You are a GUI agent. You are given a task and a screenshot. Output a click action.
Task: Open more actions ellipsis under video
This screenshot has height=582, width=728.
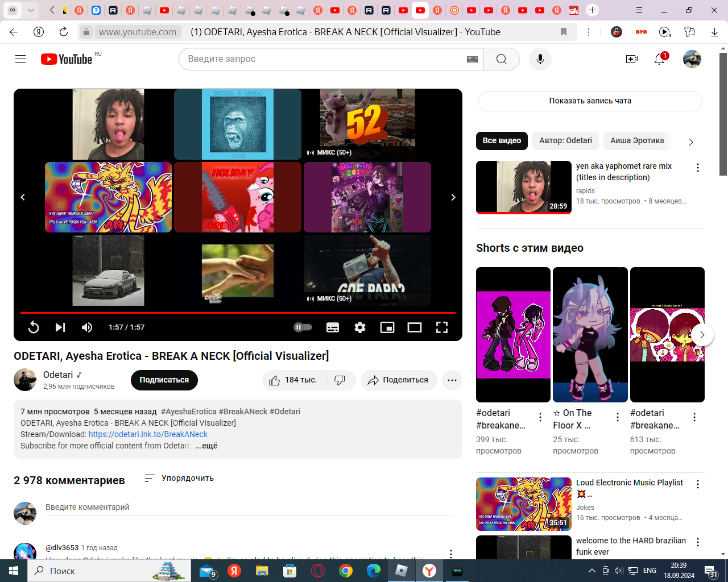(x=452, y=380)
